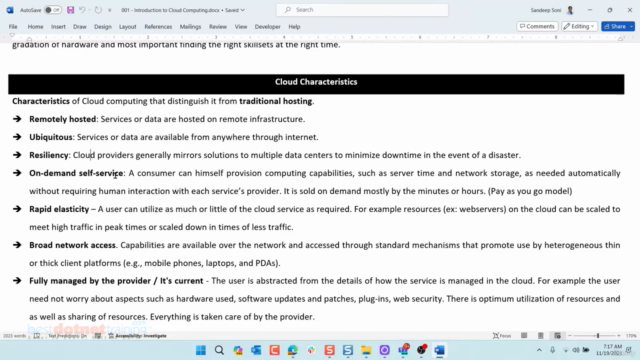Open the Developer tab
The width and height of the screenshot is (640, 360).
click(267, 27)
